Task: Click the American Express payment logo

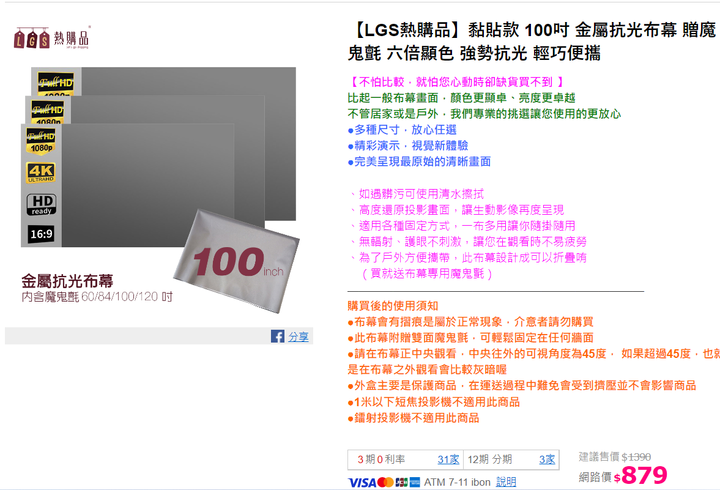Action: [x=415, y=483]
